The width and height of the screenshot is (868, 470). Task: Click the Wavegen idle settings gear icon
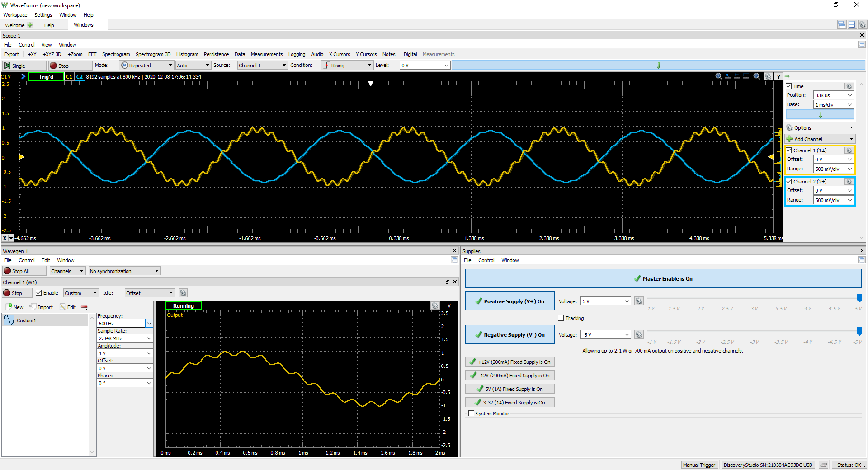(x=183, y=293)
